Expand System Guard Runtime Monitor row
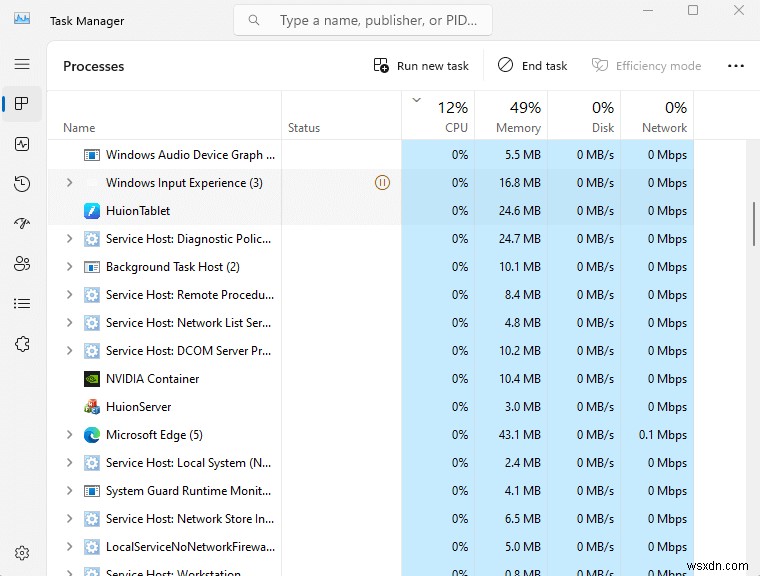 point(69,491)
